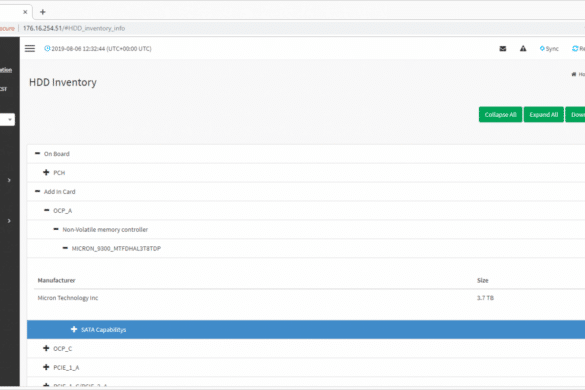Click the date and time display
The width and height of the screenshot is (585, 390).
pyautogui.click(x=101, y=49)
